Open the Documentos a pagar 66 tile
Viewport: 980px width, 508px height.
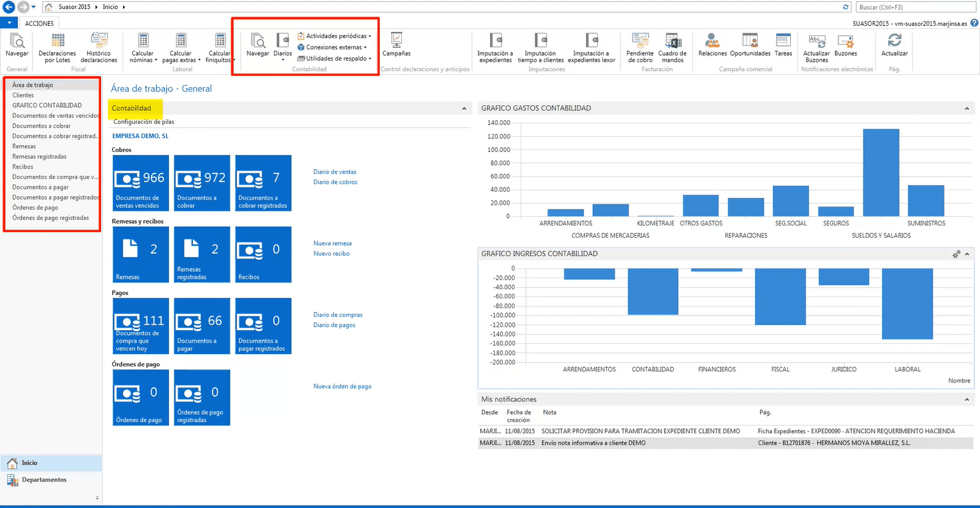point(202,326)
